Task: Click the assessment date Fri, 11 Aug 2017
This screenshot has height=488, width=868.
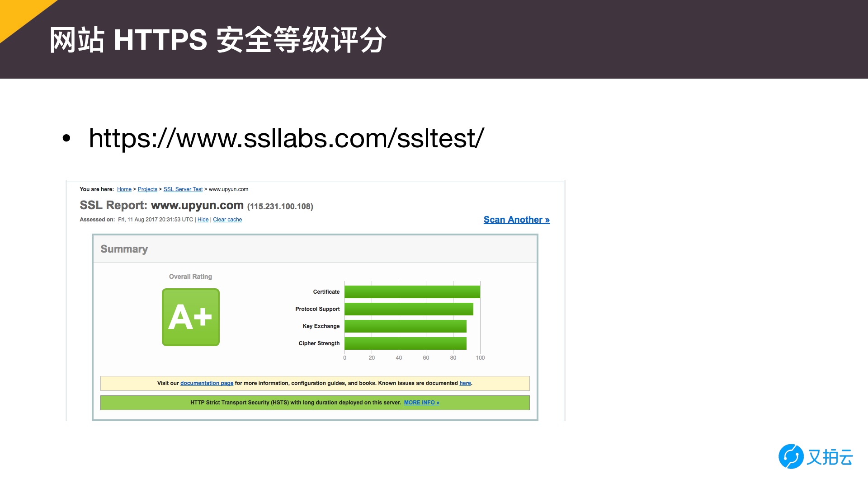Action: (x=156, y=220)
